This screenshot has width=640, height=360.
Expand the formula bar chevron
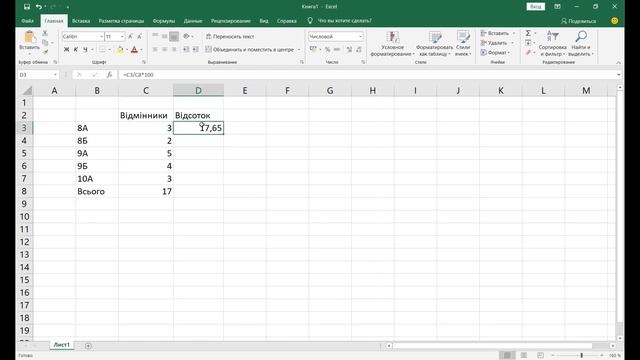[x=619, y=75]
